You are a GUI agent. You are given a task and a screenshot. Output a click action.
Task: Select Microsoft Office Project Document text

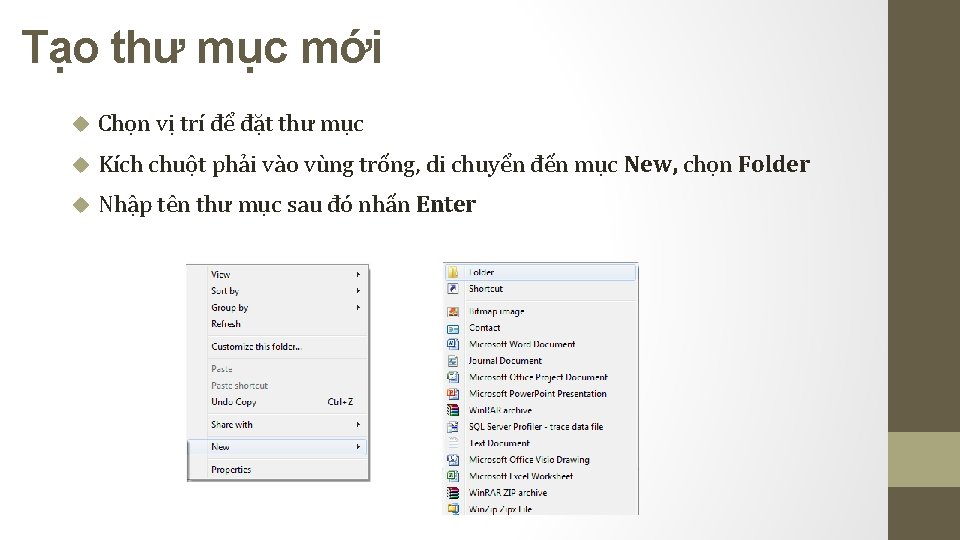(538, 377)
